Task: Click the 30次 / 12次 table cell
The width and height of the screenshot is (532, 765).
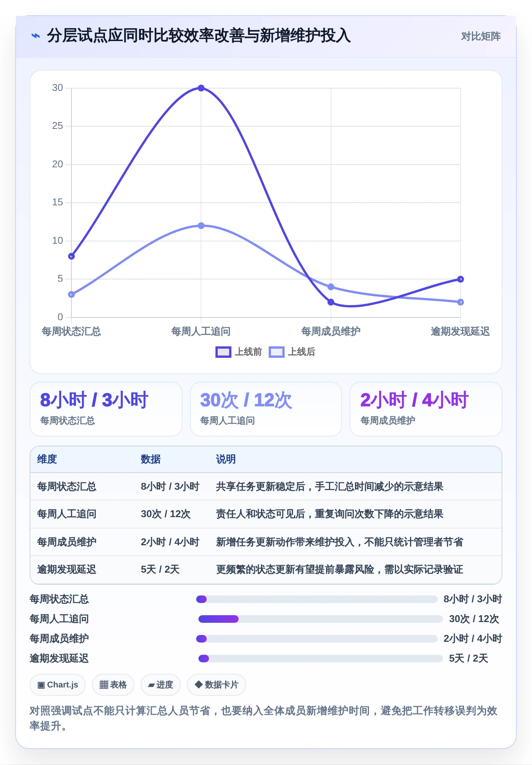Action: (x=166, y=514)
